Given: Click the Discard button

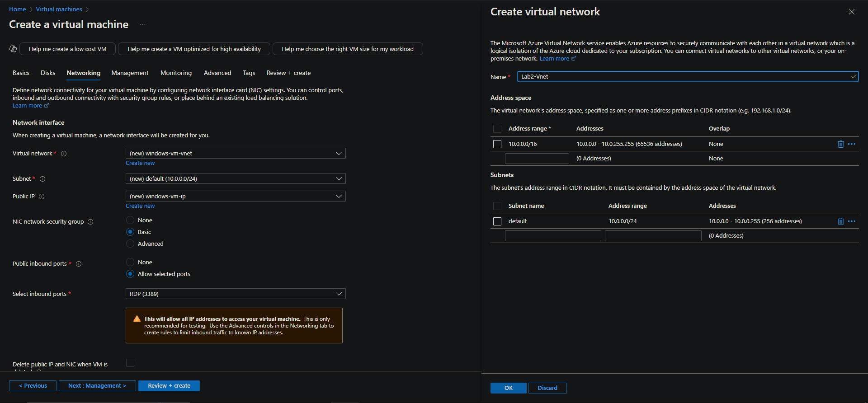Looking at the screenshot, I should 547,388.
